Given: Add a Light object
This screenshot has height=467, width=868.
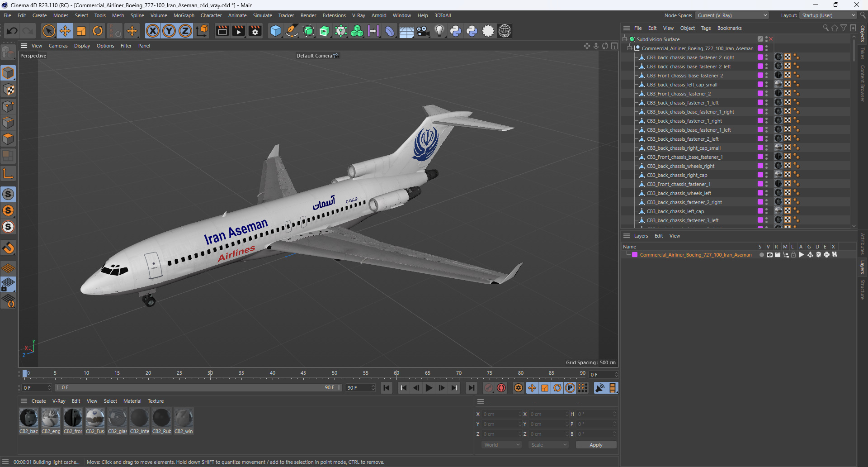Looking at the screenshot, I should [x=439, y=31].
